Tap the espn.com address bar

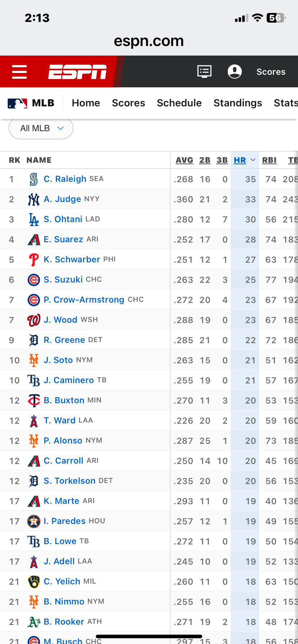pyautogui.click(x=149, y=41)
